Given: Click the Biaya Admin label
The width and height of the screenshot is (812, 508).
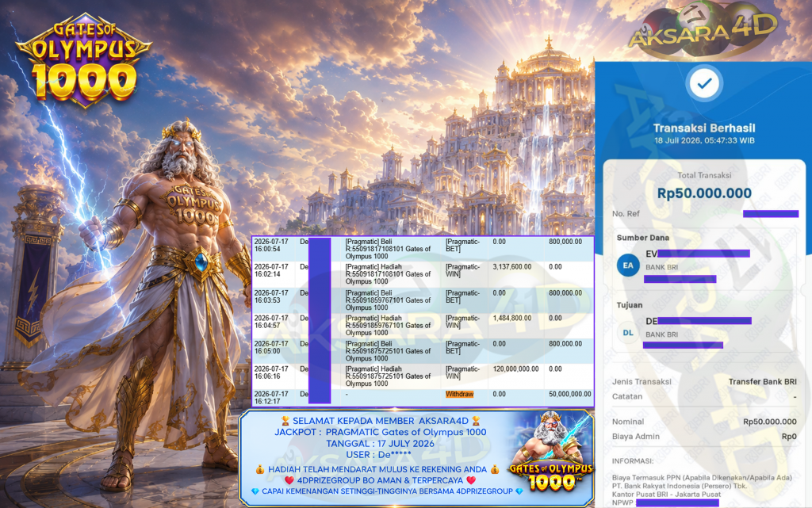Looking at the screenshot, I should [x=636, y=437].
